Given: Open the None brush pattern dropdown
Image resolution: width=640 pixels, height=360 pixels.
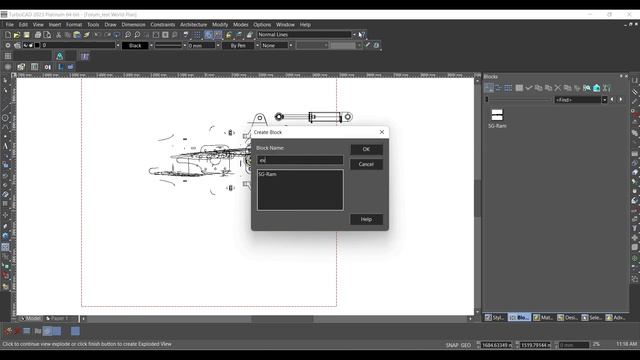Looking at the screenshot, I should point(291,46).
